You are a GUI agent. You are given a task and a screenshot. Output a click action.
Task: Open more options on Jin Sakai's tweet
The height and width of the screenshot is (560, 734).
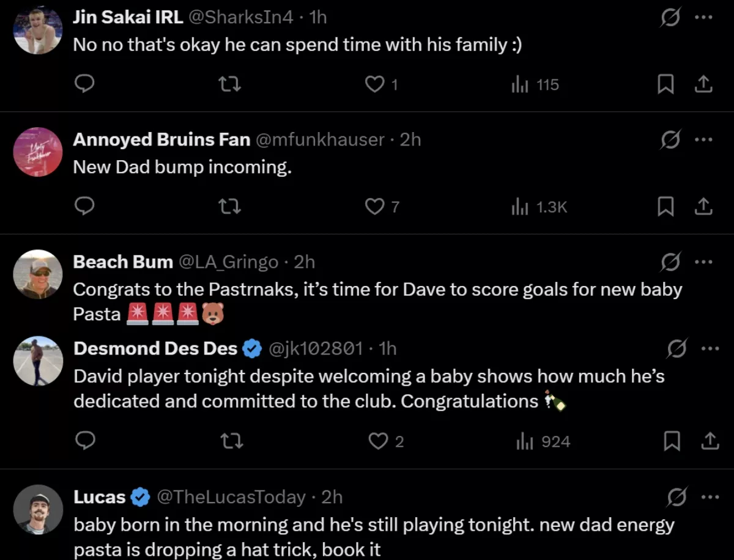704,18
